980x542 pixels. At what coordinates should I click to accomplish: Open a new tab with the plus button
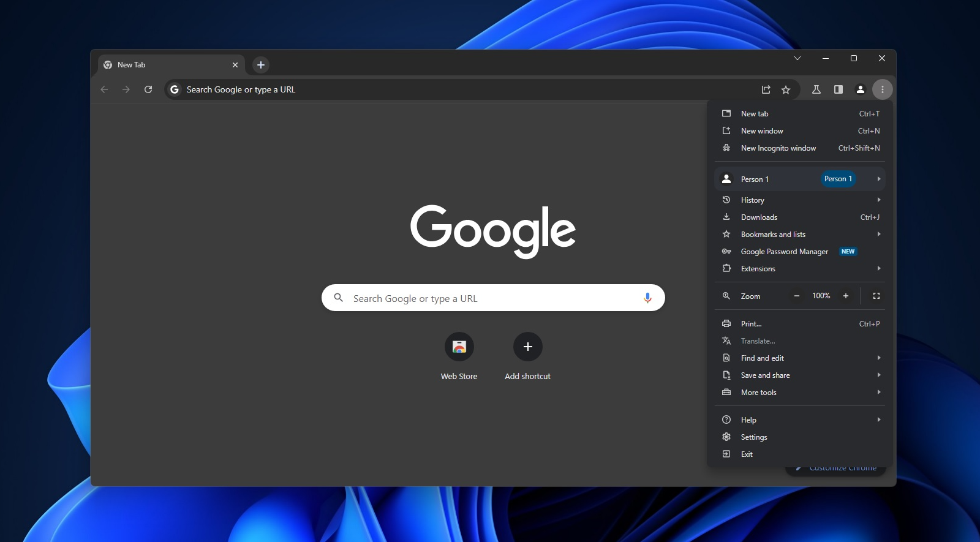point(261,65)
